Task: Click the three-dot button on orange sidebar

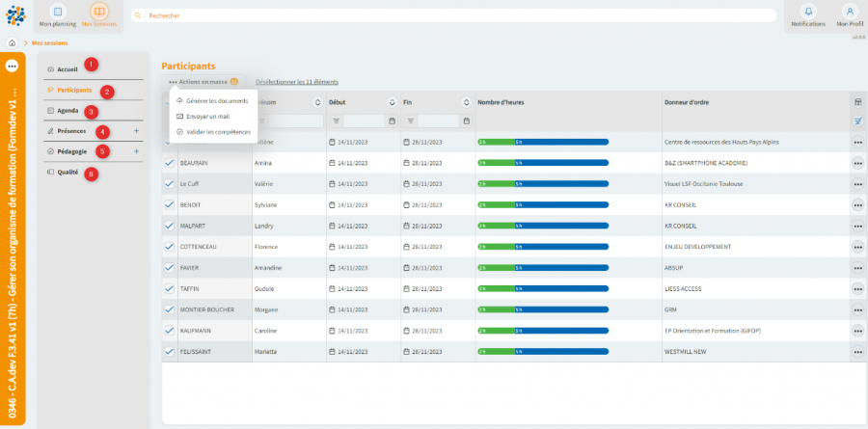Action: coord(13,66)
